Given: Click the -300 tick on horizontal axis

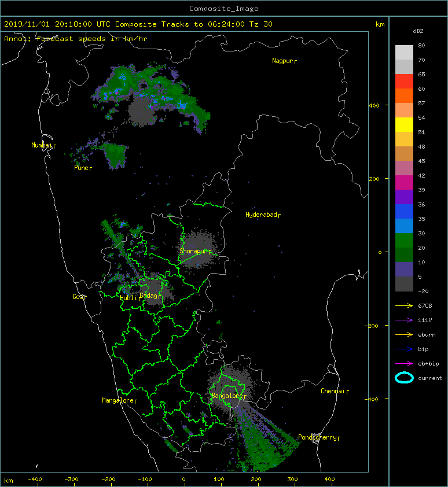Looking at the screenshot, I should 71,479.
